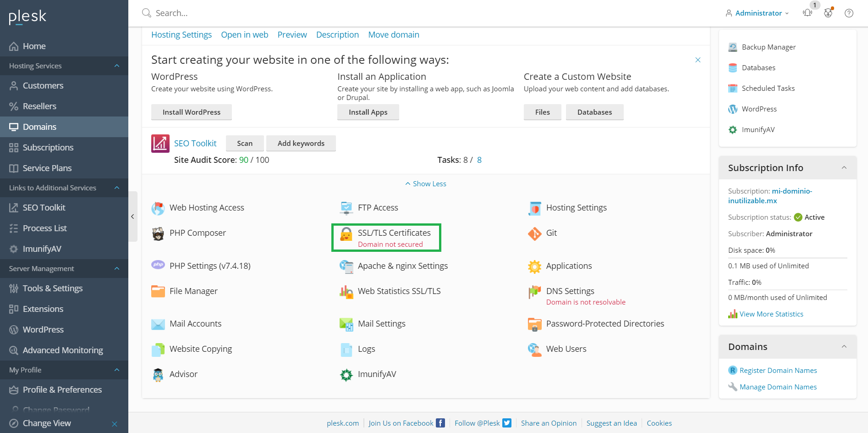Open Register Domain Names link

tap(778, 371)
